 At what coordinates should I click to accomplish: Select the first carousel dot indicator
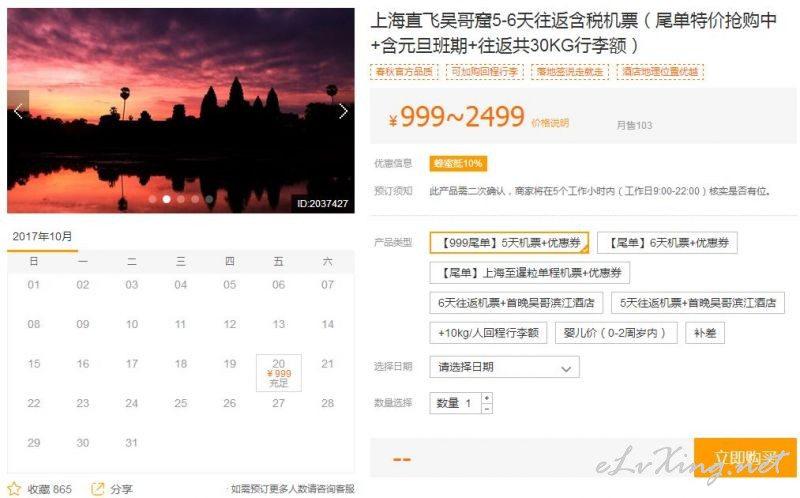click(x=152, y=199)
